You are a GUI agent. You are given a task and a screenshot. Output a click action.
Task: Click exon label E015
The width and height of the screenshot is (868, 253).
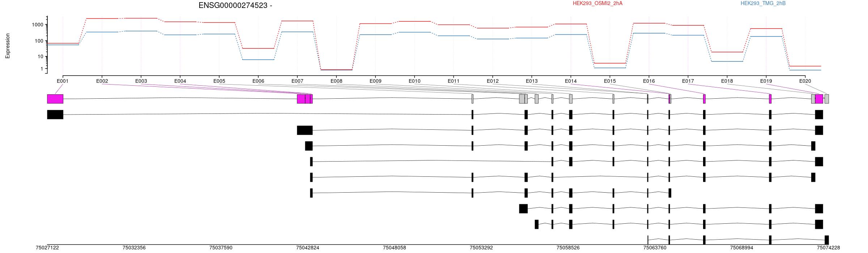610,81
